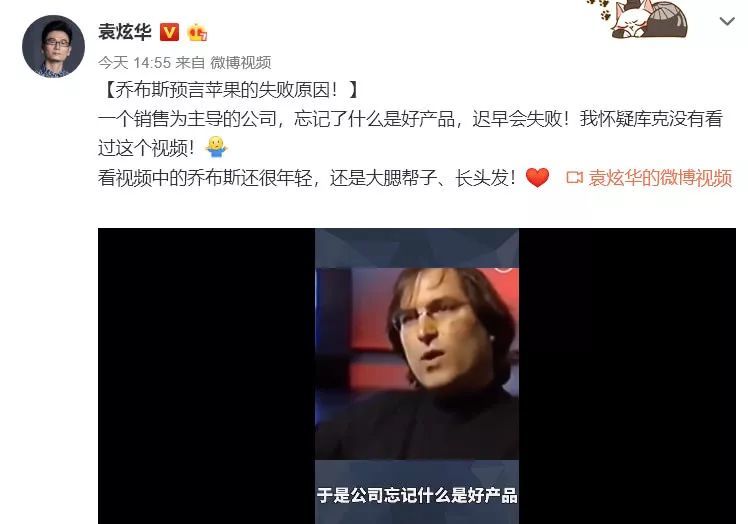
Task: Click the red heart emoji
Action: coord(537,178)
